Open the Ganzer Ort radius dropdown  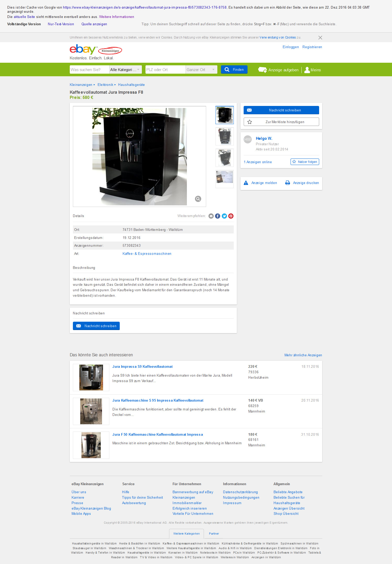pos(201,69)
